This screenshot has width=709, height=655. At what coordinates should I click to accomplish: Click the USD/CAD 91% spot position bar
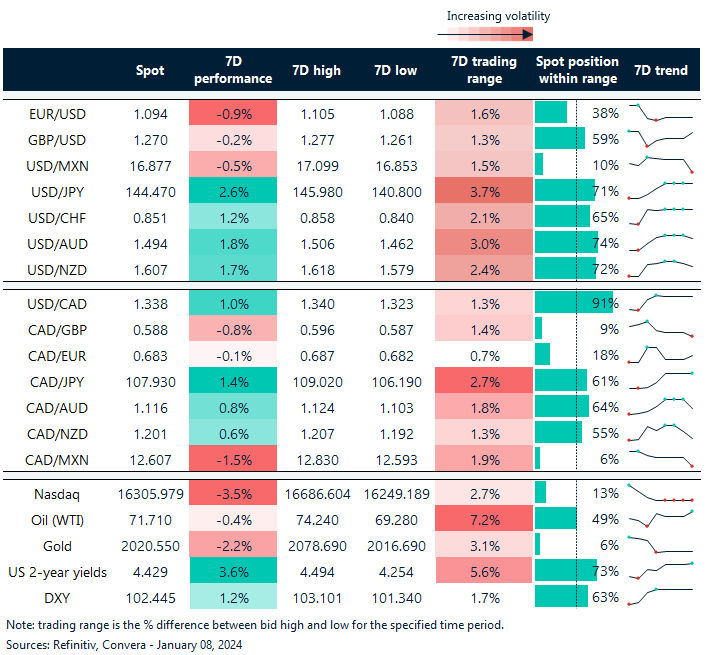[x=560, y=302]
